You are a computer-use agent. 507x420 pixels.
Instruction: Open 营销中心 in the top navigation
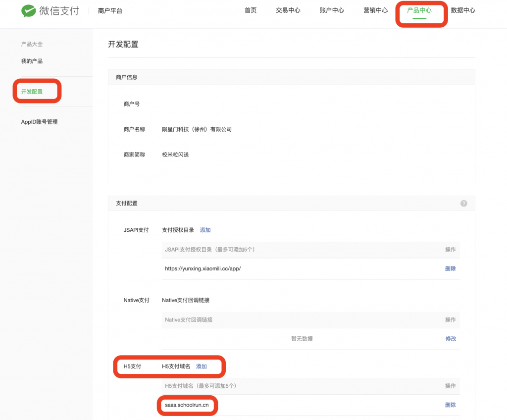tap(375, 10)
